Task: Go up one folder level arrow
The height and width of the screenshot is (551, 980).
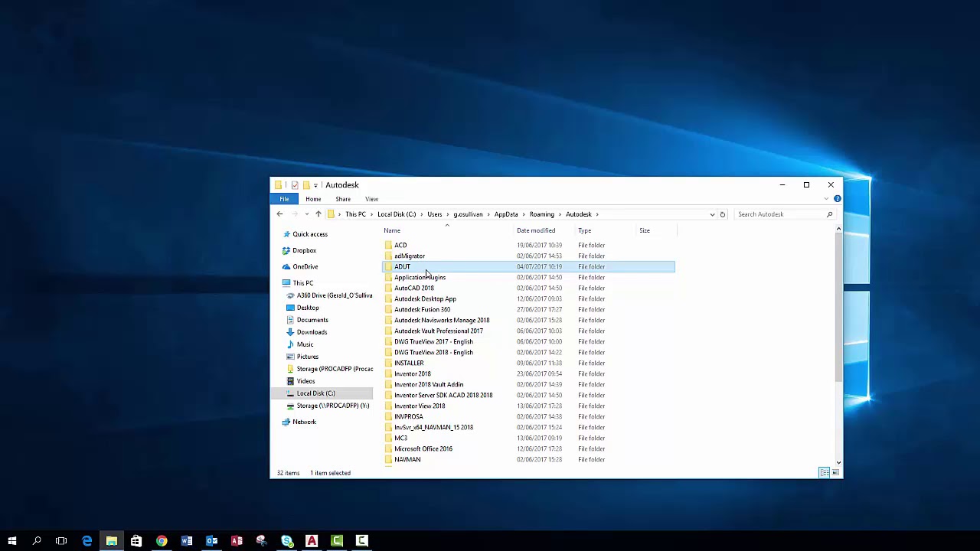Action: (318, 214)
